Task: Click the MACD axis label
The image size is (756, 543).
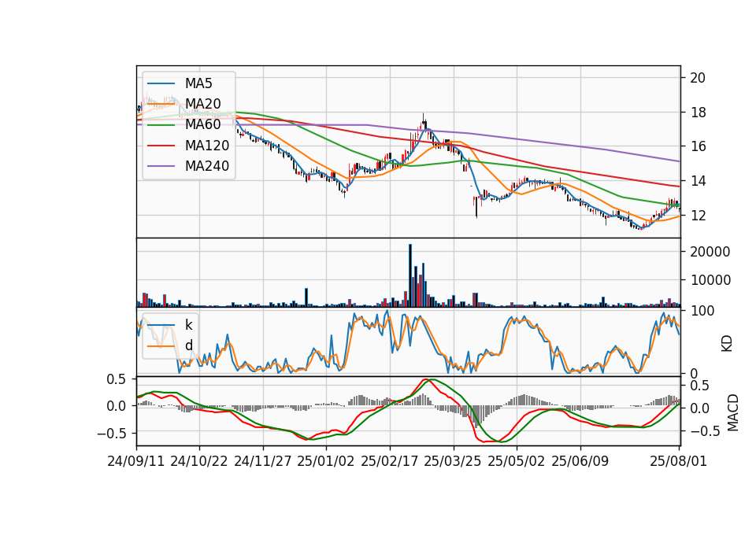Action: (733, 412)
